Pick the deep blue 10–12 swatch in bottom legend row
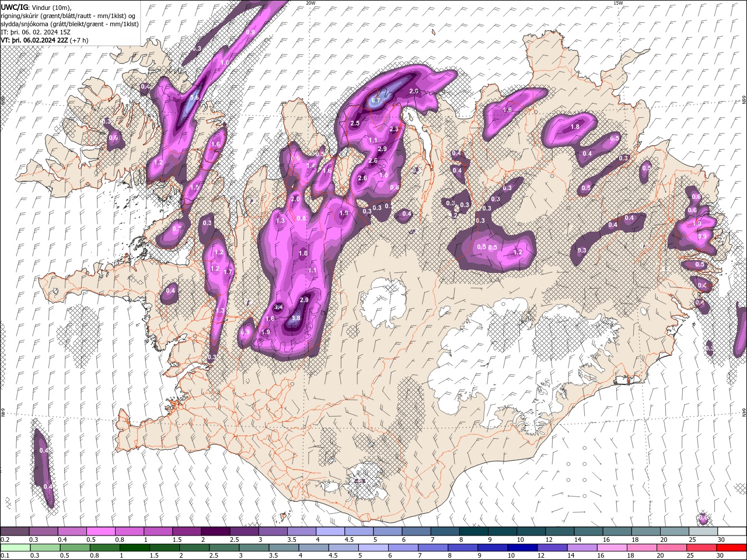The width and height of the screenshot is (747, 560). click(523, 547)
